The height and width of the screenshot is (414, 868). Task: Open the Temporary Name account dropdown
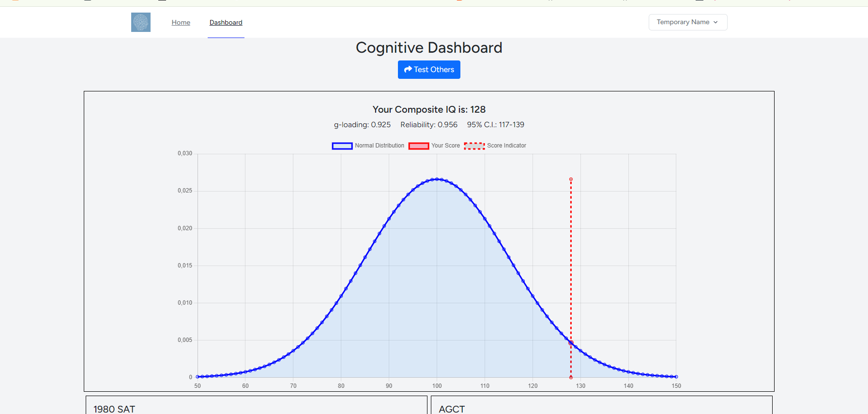(x=687, y=22)
